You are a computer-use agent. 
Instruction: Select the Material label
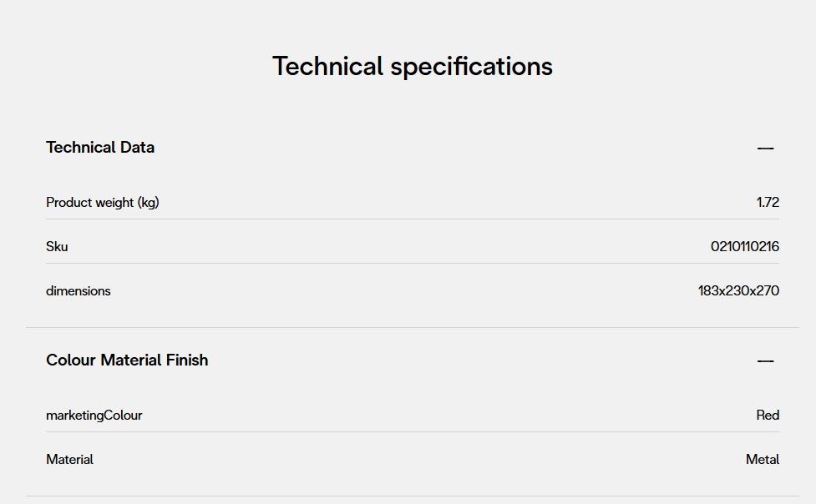coord(69,459)
